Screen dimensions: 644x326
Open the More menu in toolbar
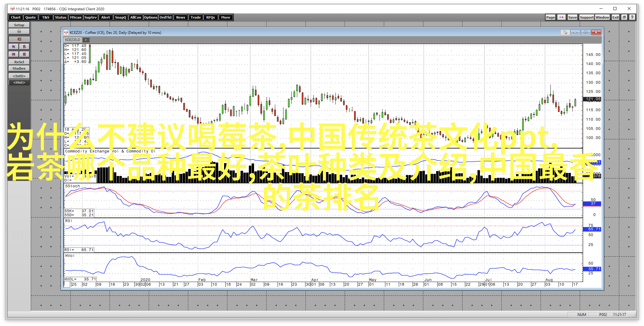(x=225, y=17)
